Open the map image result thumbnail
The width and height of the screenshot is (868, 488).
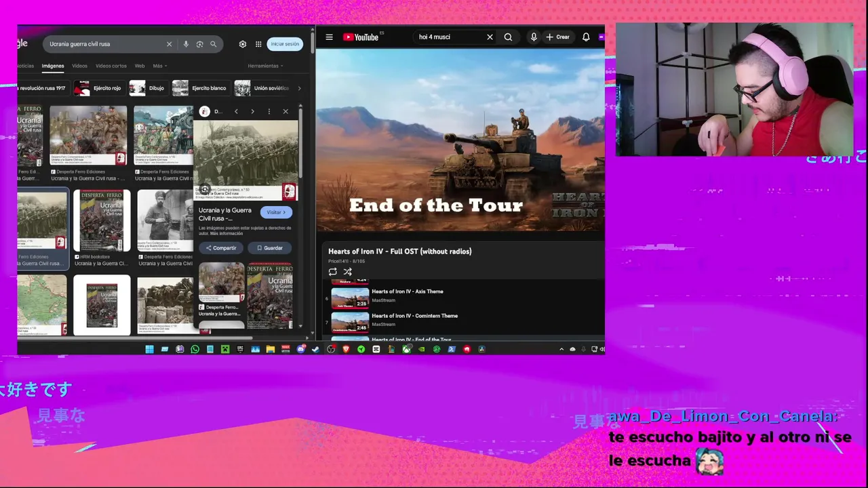[x=42, y=305]
